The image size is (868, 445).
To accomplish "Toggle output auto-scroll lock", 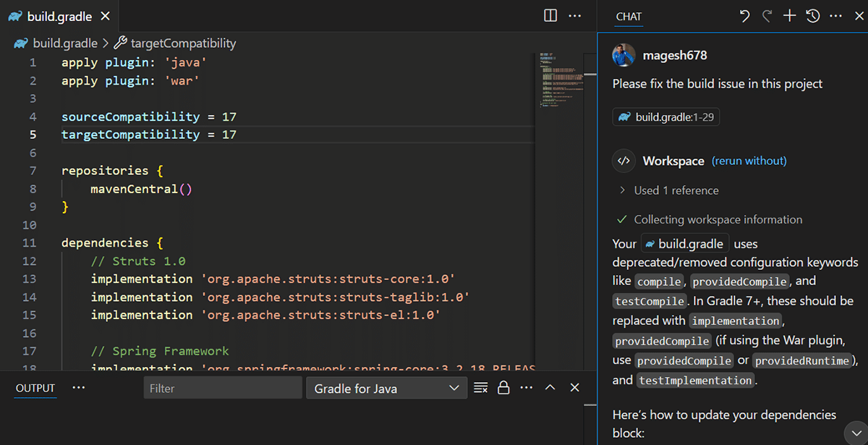I will tap(503, 388).
